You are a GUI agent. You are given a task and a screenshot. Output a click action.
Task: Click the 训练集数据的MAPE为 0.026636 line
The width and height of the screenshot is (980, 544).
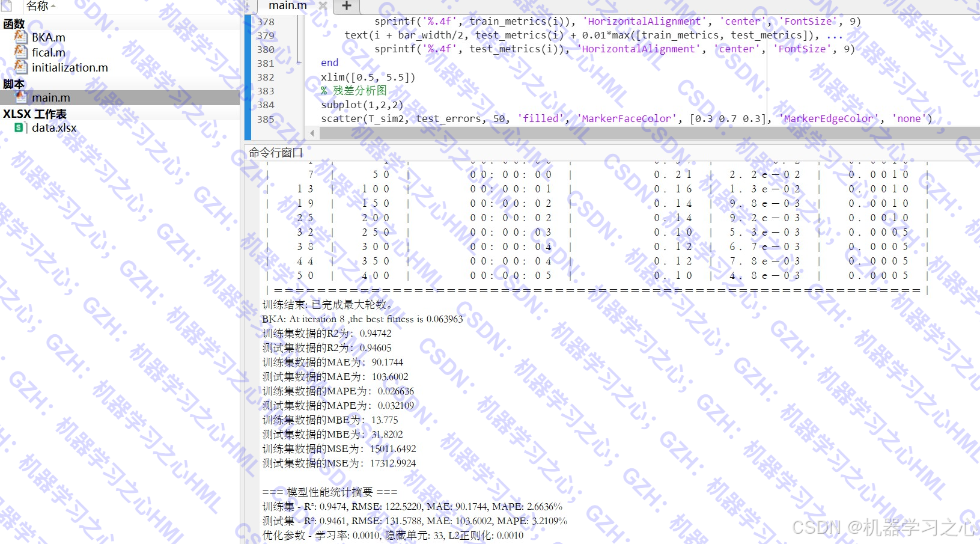pyautogui.click(x=338, y=391)
